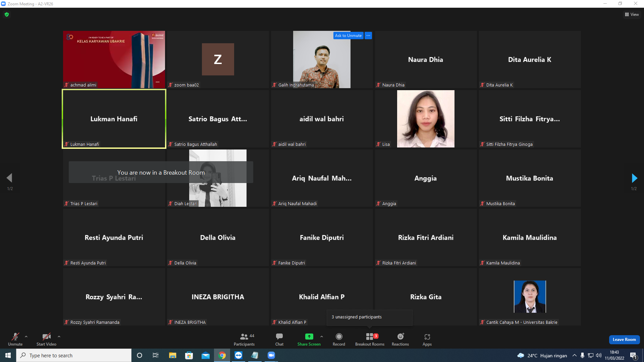The height and width of the screenshot is (362, 644).
Task: Click Anggia name label
Action: 389,204
